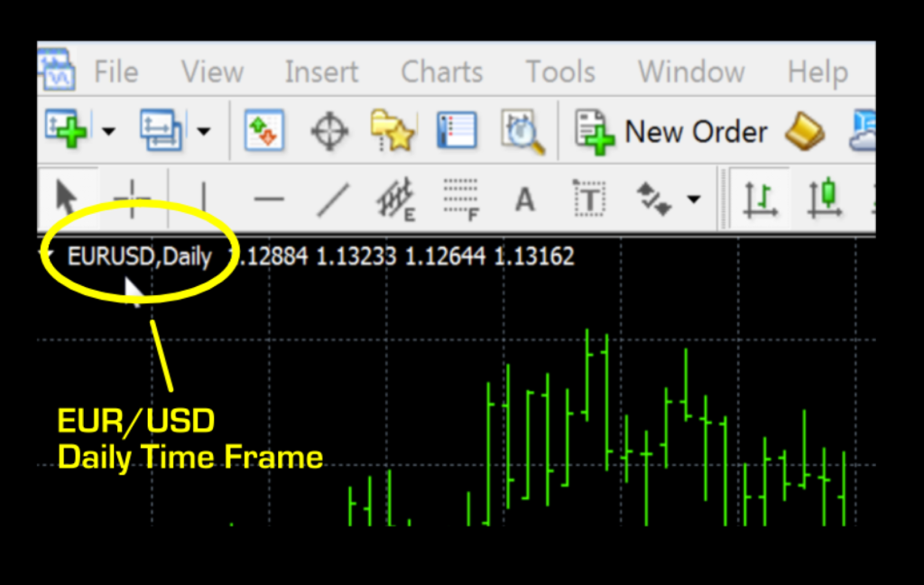
Task: Toggle the Market Watch window
Action: click(265, 132)
